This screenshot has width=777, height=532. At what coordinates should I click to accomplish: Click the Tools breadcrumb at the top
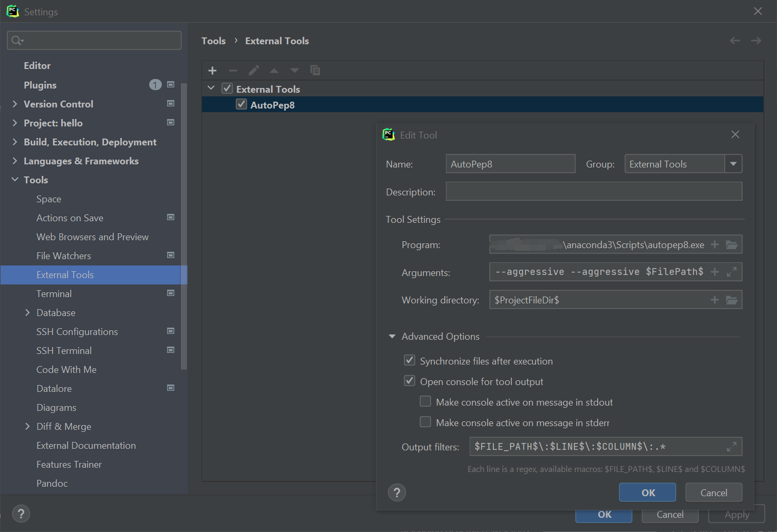click(x=213, y=41)
